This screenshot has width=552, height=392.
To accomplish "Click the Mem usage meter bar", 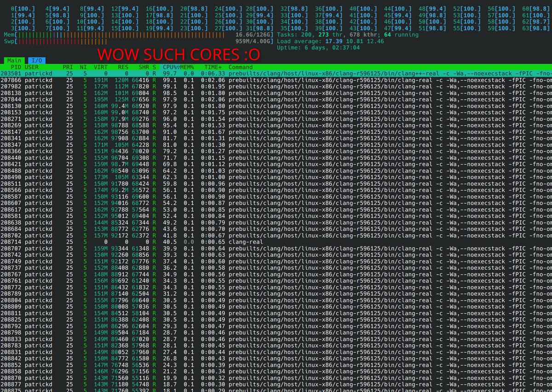I will point(139,35).
